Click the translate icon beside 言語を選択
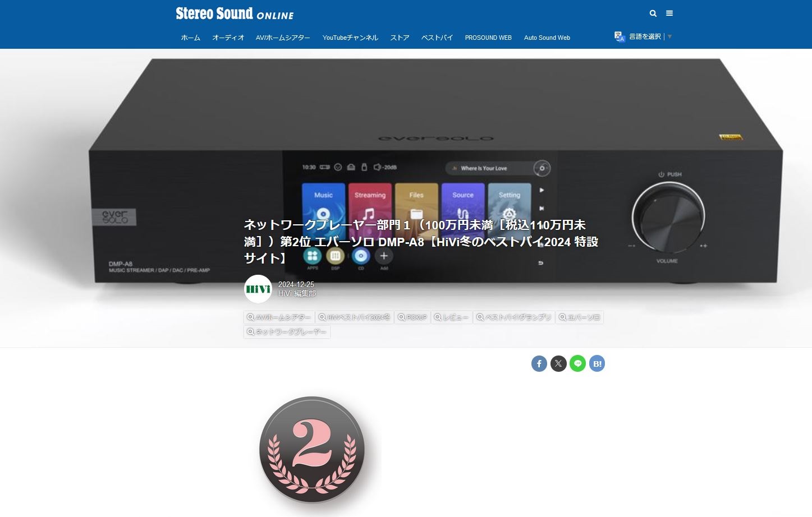 click(620, 37)
